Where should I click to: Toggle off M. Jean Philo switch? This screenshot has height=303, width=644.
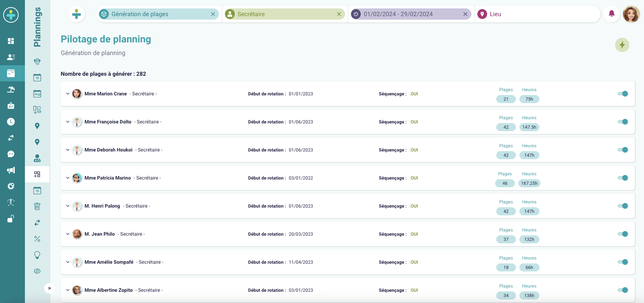pos(623,234)
